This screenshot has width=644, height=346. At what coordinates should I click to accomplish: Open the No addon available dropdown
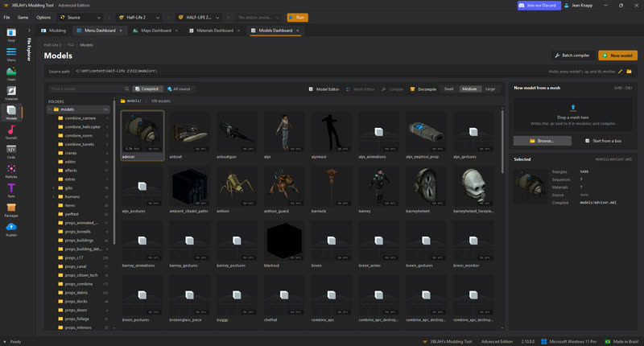tap(258, 18)
